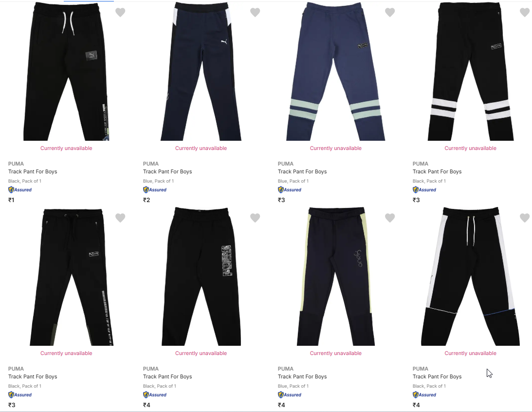Favorite the blue striped track pant priced ₹3
The width and height of the screenshot is (532, 412).
(390, 12)
